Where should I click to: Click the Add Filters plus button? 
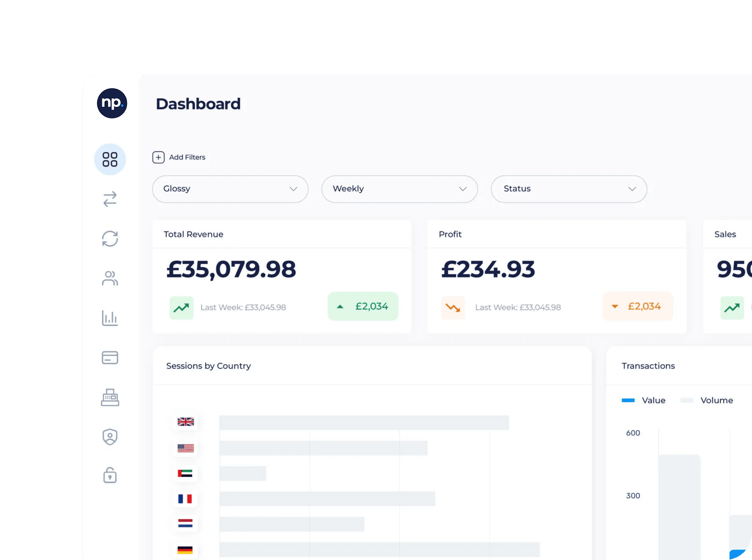(158, 157)
